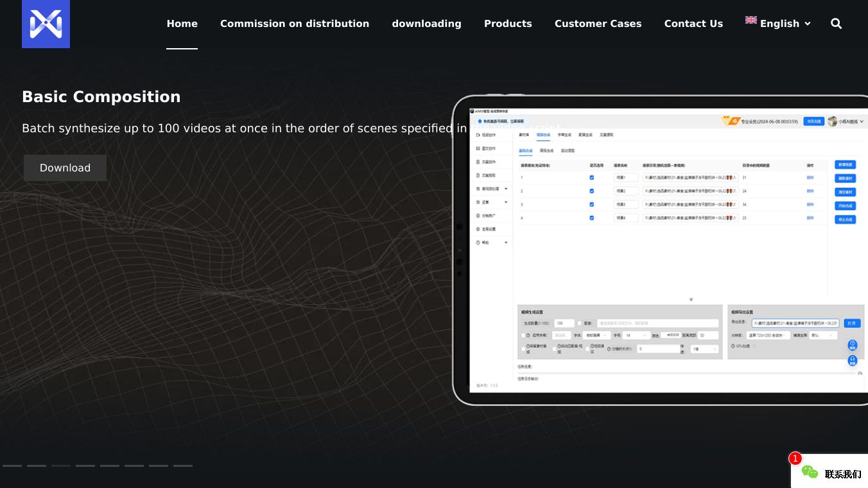The height and width of the screenshot is (488, 868).
Task: Open the search magnifier icon
Action: click(836, 24)
